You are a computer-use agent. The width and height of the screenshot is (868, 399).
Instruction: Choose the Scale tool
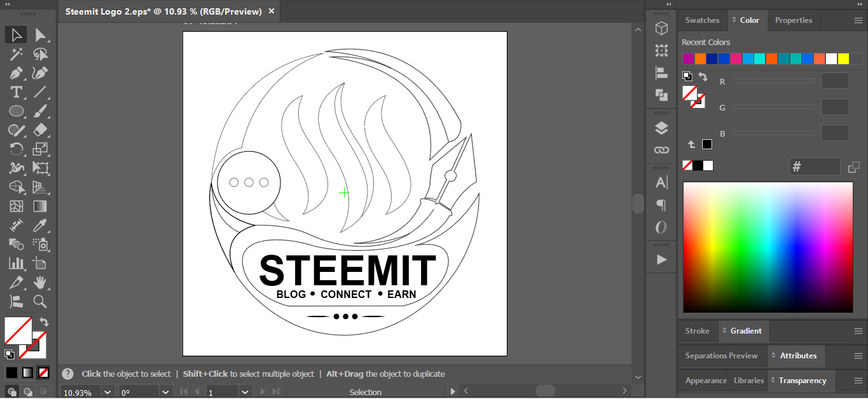pos(40,149)
